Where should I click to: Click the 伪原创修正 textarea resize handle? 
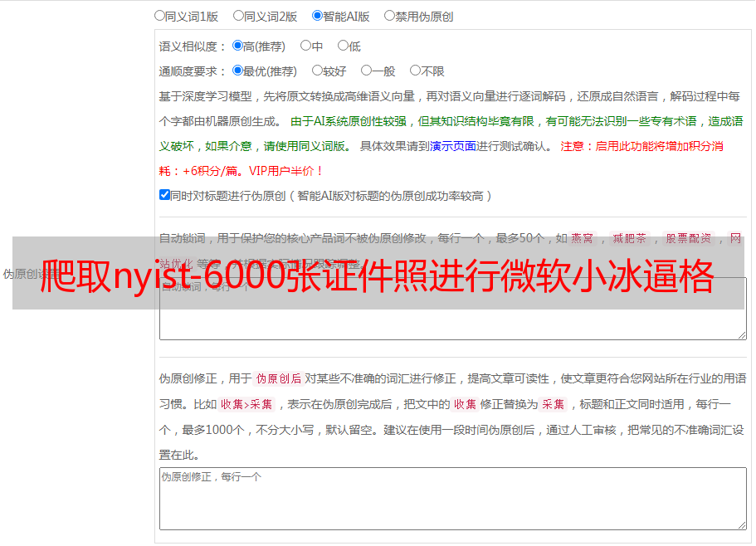741,524
